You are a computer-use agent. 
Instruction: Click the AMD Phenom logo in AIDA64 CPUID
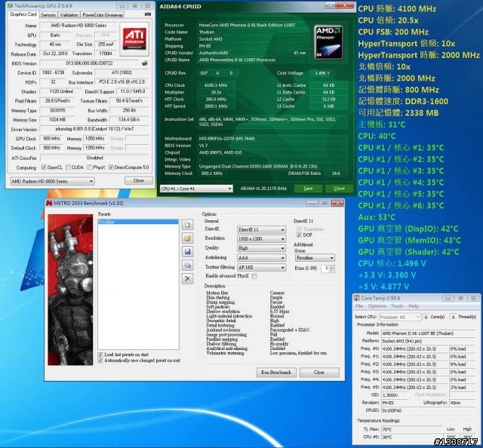click(x=329, y=42)
